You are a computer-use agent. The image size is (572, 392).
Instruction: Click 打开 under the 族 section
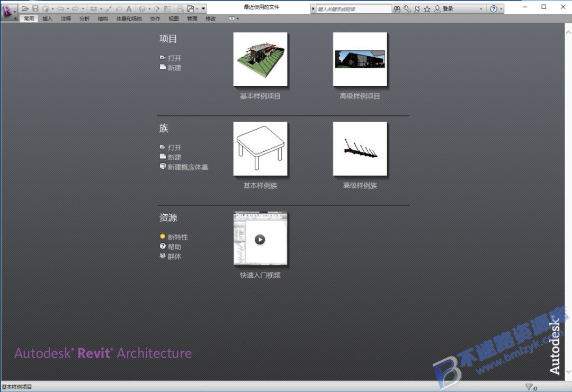(174, 148)
